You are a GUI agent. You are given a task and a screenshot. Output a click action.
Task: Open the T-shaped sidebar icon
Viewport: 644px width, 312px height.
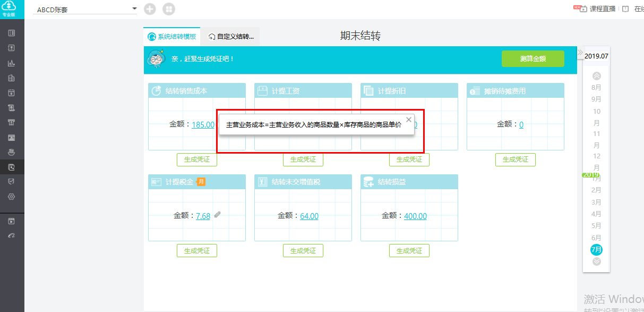point(12,122)
